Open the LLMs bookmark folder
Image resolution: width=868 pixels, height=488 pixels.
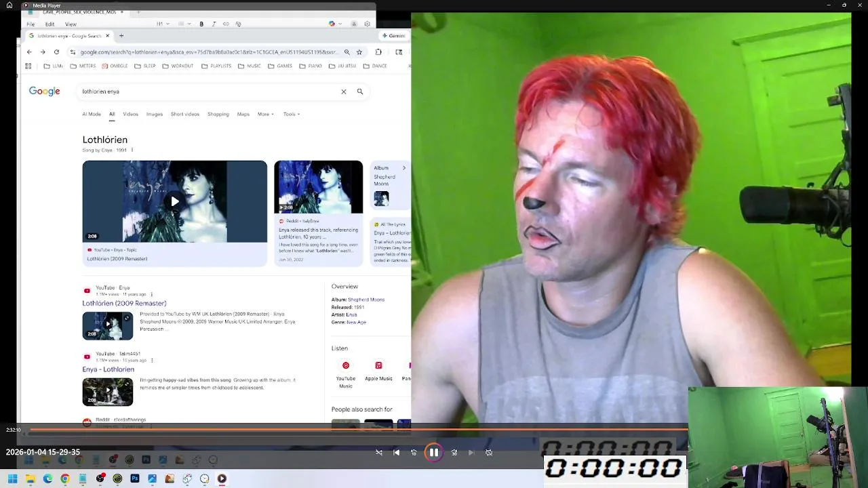(53, 66)
